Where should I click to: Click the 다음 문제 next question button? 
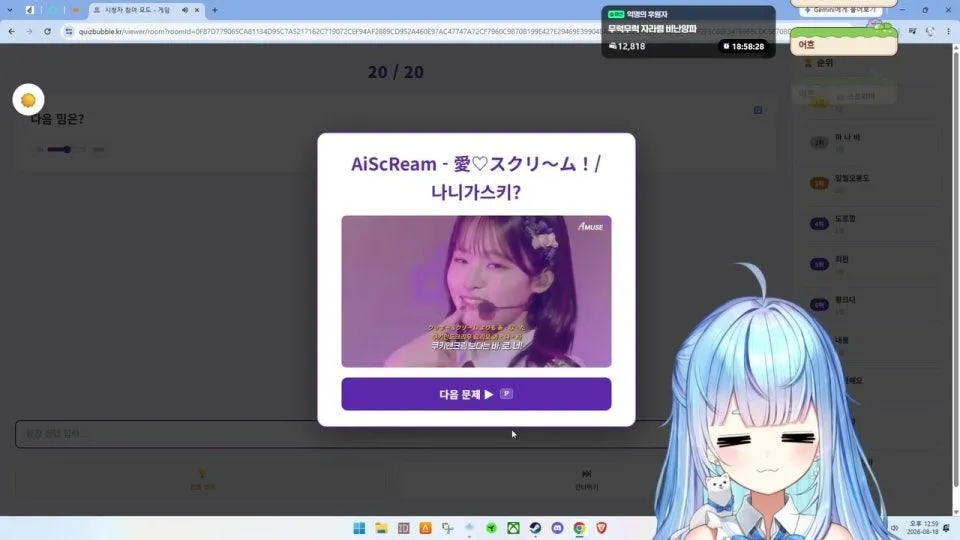[x=476, y=394]
